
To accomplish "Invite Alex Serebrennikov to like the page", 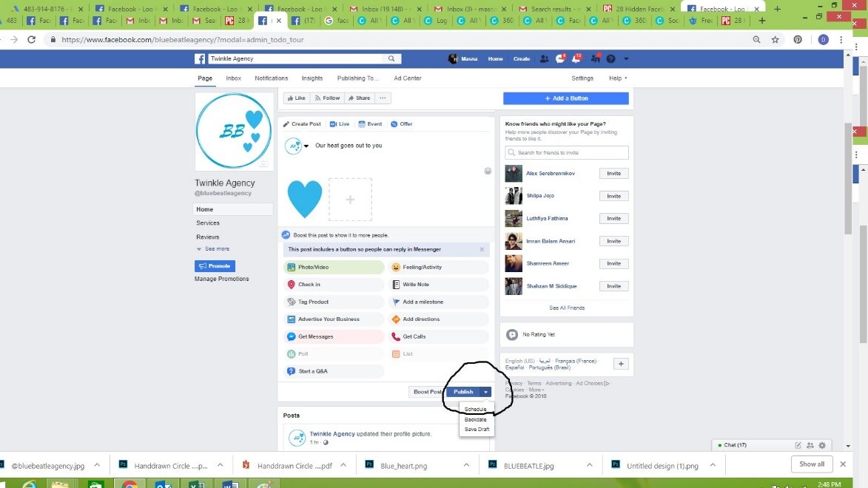I will point(613,174).
